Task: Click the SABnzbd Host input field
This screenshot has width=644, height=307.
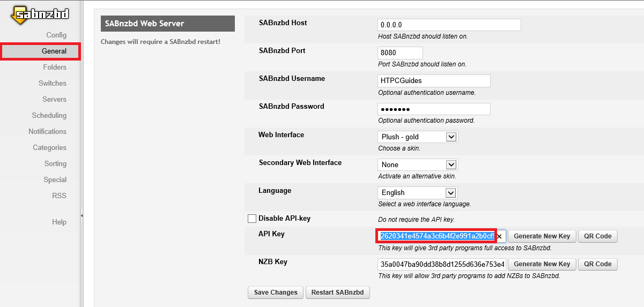Action: 449,25
